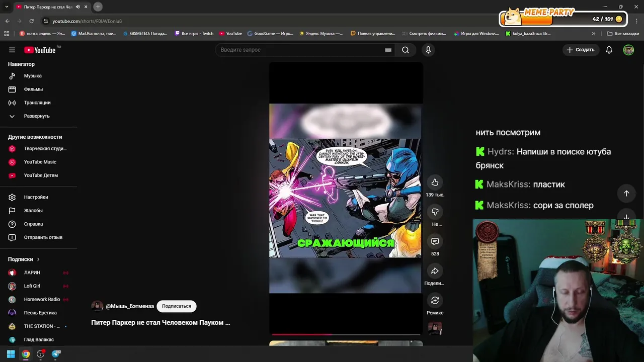The image size is (644, 362).
Task: Click the search magnifier button
Action: (x=406, y=50)
